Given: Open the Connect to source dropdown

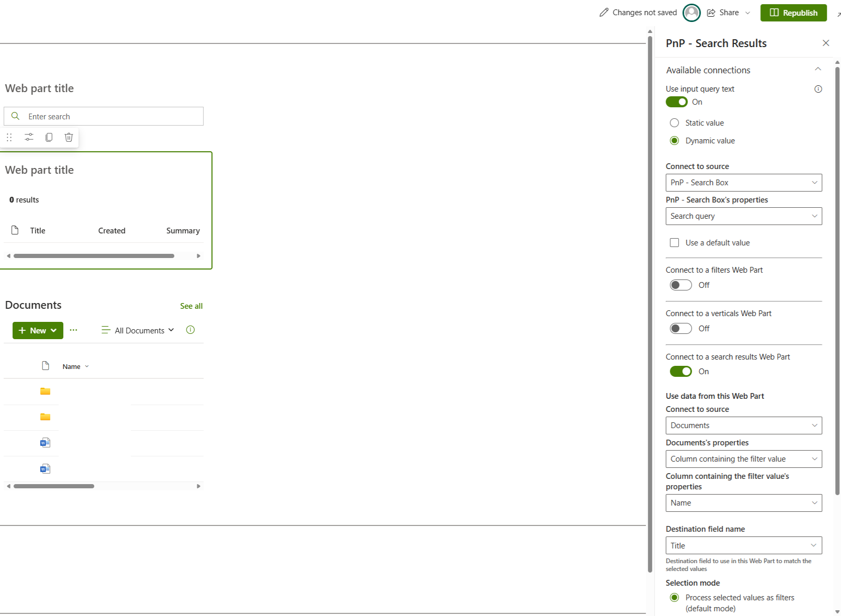Looking at the screenshot, I should tap(744, 182).
